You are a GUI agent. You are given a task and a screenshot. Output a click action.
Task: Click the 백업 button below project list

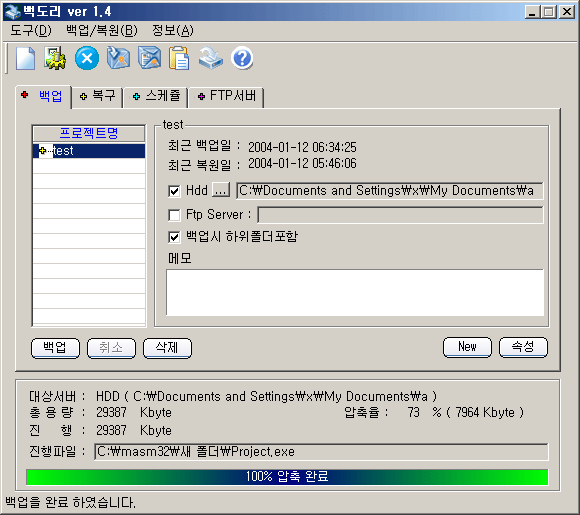[55, 348]
